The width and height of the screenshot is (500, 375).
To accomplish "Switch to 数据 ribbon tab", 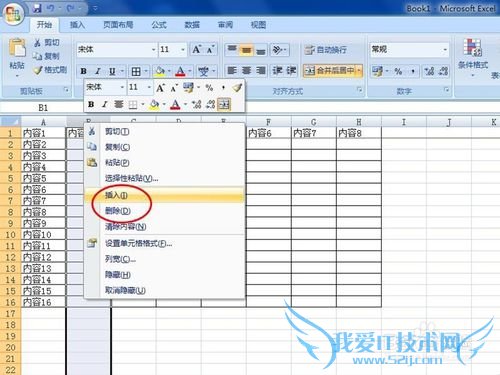I will tap(192, 25).
